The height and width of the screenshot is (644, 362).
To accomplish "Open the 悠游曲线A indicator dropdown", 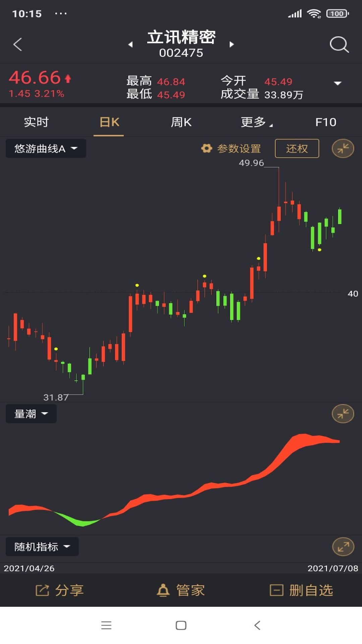I will point(46,148).
